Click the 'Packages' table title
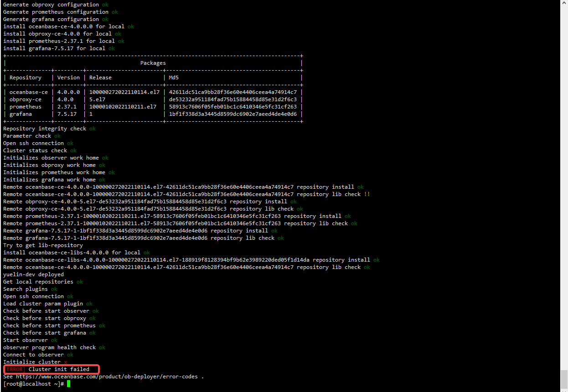This screenshot has height=392, width=568. tap(153, 63)
